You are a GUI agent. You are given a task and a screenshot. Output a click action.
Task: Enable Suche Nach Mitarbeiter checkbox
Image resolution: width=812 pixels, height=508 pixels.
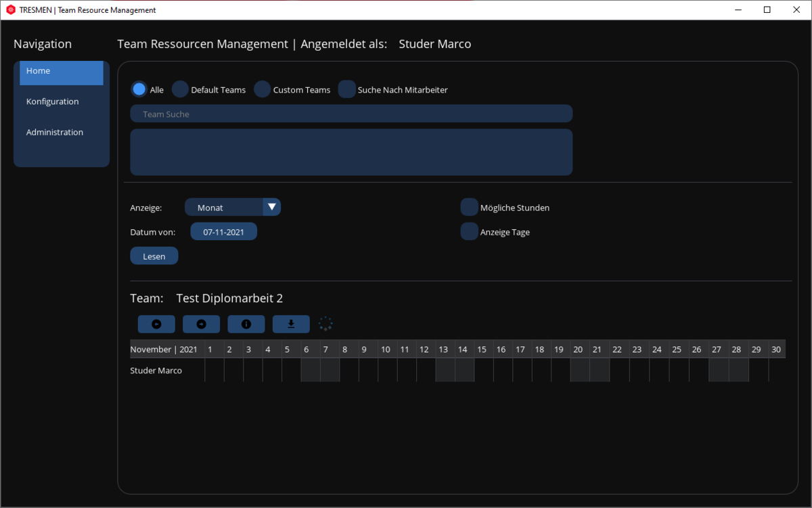[x=347, y=89]
